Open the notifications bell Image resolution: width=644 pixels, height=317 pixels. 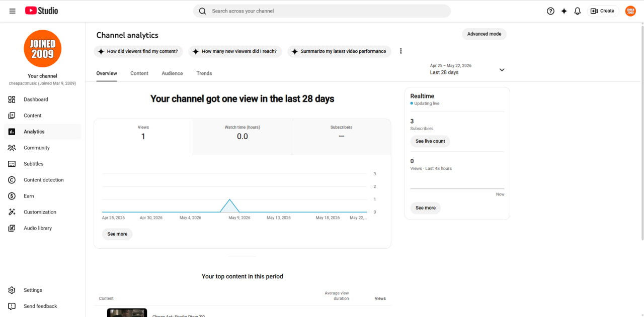point(578,11)
